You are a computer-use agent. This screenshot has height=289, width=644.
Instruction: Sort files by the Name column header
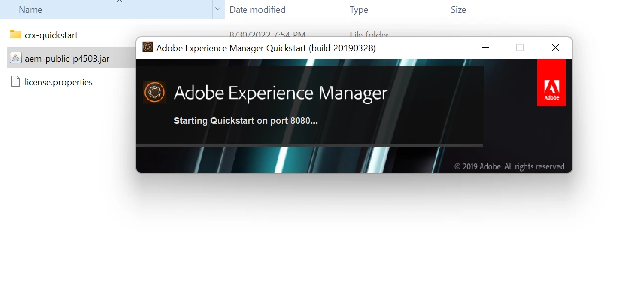[x=30, y=10]
